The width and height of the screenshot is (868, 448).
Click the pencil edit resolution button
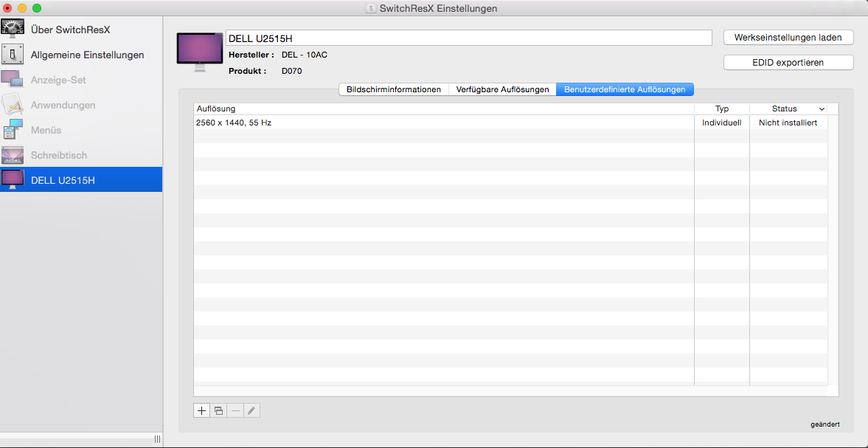pyautogui.click(x=252, y=410)
